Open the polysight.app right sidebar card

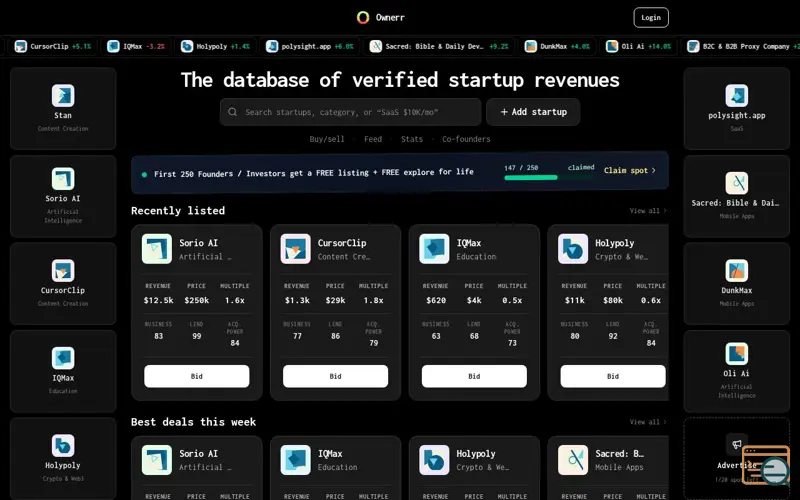click(737, 108)
